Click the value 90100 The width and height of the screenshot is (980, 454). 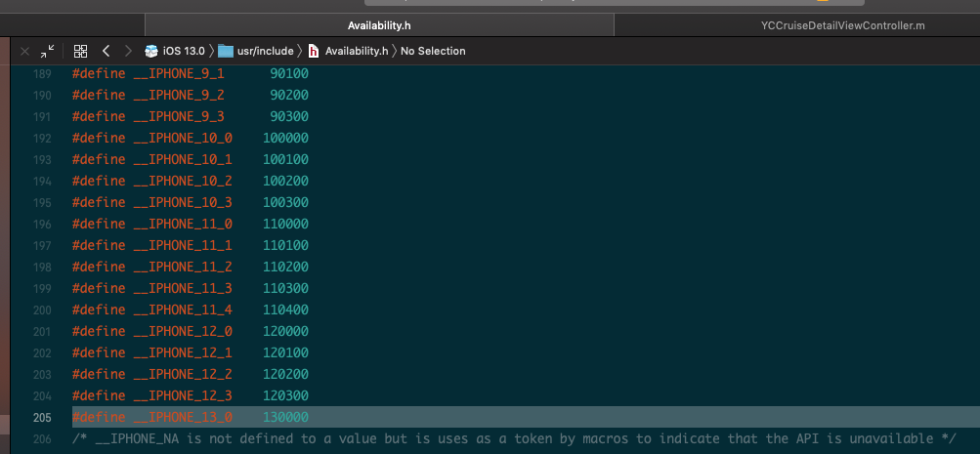point(289,73)
